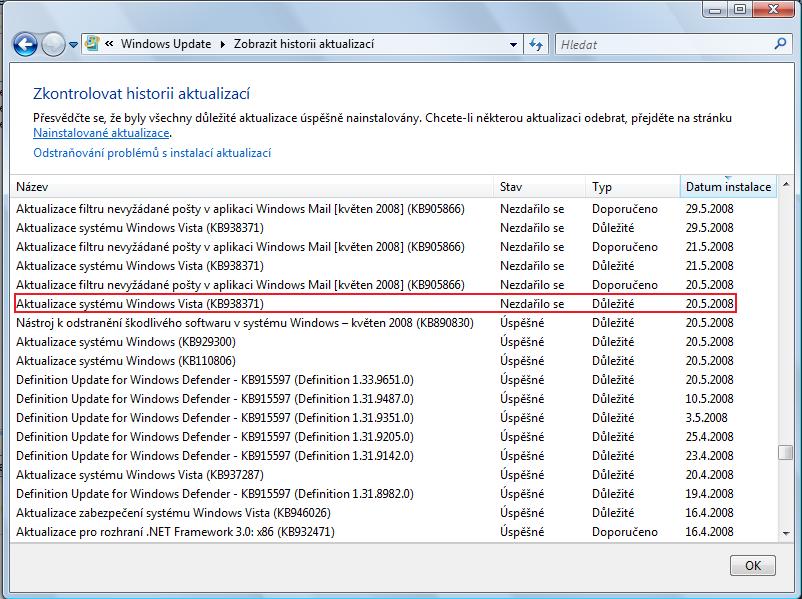The width and height of the screenshot is (802, 599).
Task: Expand the breadcrumb arrow after Windows Update
Action: (x=223, y=45)
